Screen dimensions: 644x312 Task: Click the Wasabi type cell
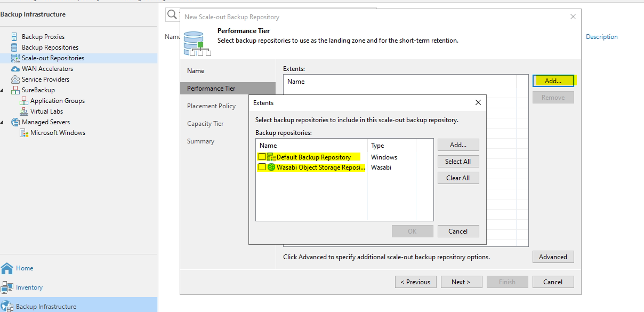point(382,167)
